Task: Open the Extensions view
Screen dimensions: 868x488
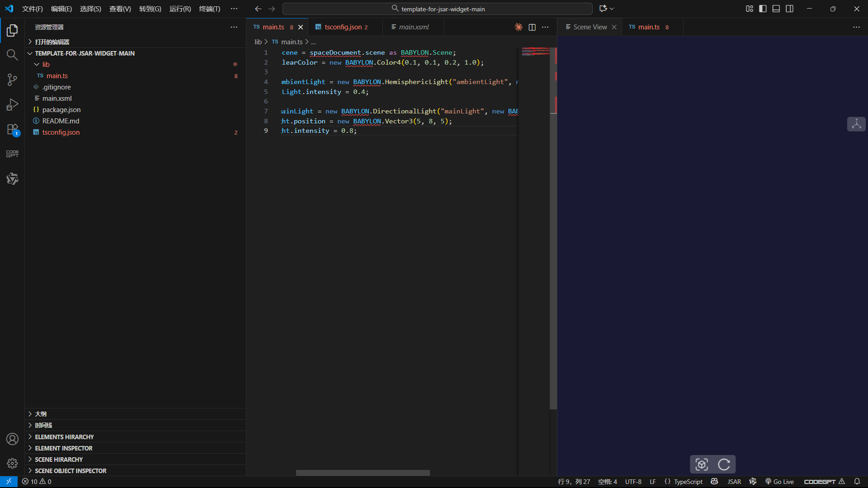Action: (12, 130)
